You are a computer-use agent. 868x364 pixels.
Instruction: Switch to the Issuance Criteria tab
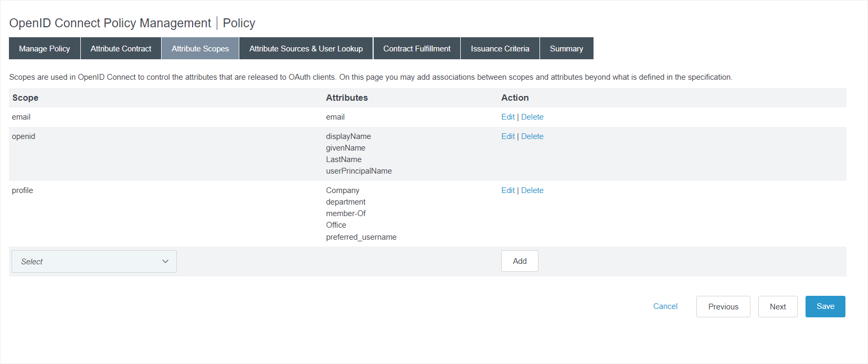500,48
